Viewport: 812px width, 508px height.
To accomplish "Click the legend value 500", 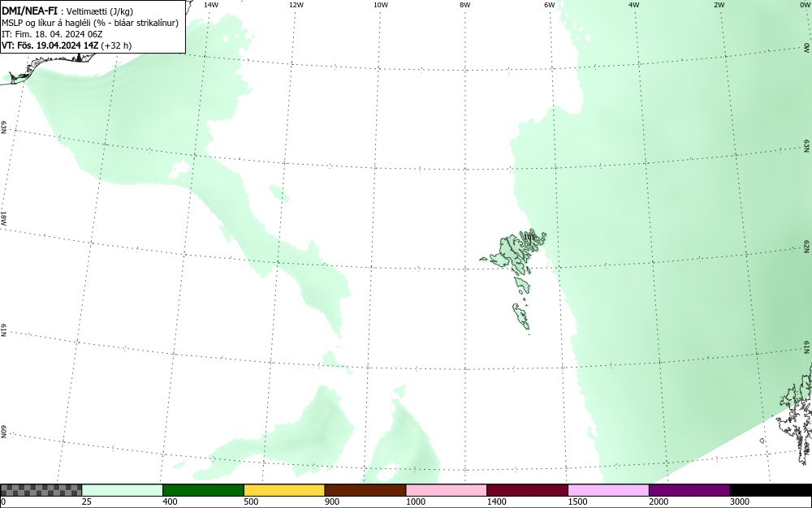I will pos(251,502).
